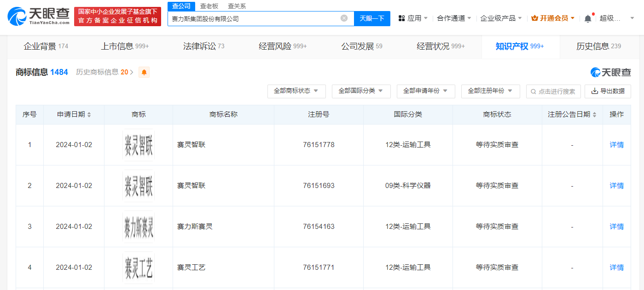Viewport: 644px width, 290px height.
Task: Open the 全部申请年份 dropdown
Action: 426,91
